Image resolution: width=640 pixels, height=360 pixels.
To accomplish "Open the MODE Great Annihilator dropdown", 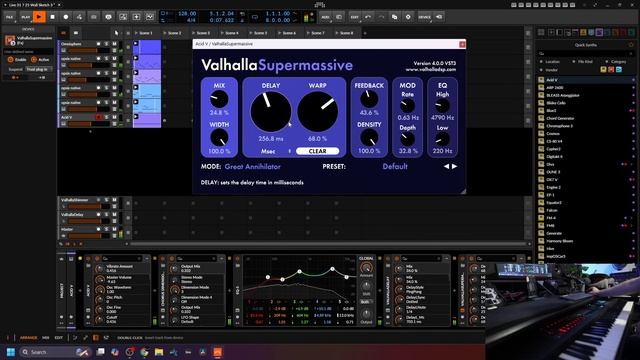I will coord(252,167).
